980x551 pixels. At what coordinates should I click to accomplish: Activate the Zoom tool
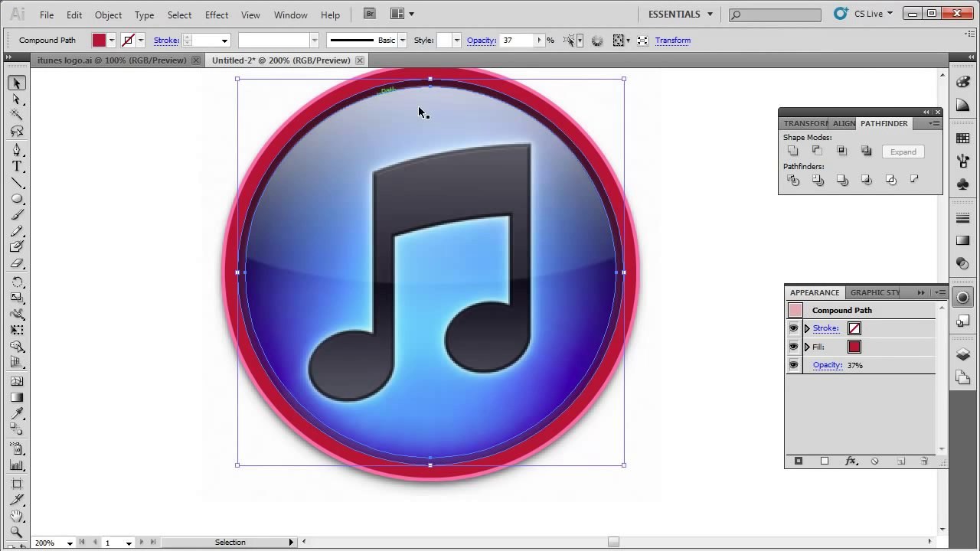17,532
